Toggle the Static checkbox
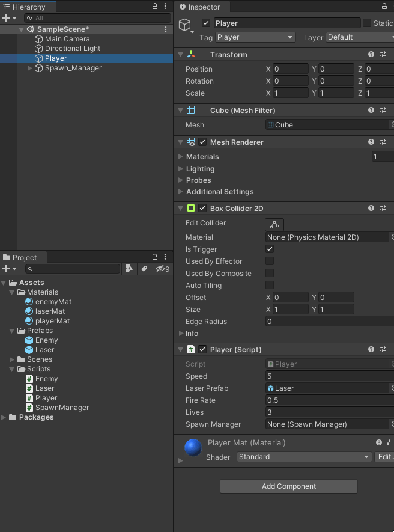Screen dimensions: 394x532 tap(367, 23)
